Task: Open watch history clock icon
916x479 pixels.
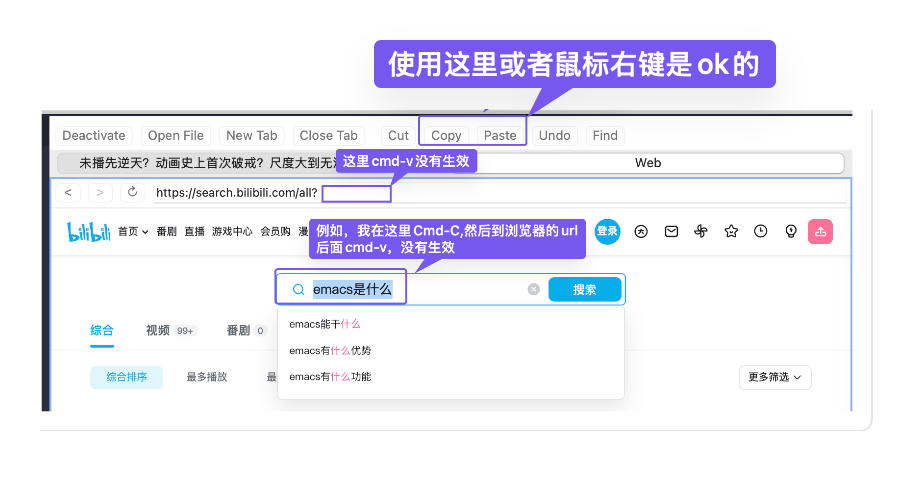Action: pos(761,231)
